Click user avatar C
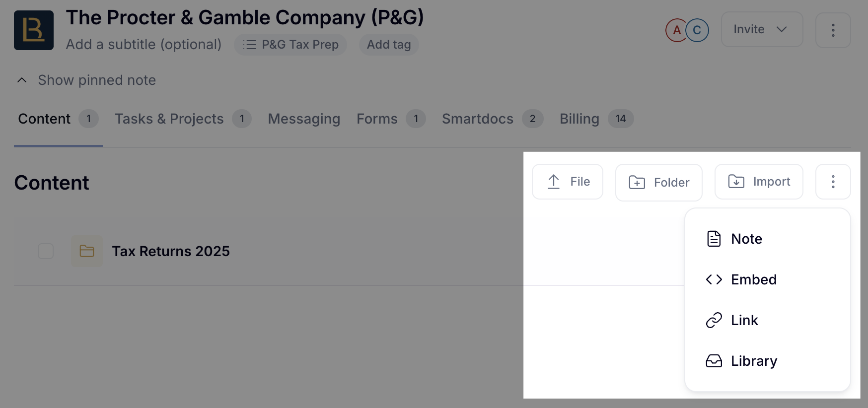Image resolution: width=868 pixels, height=408 pixels. coord(697,30)
